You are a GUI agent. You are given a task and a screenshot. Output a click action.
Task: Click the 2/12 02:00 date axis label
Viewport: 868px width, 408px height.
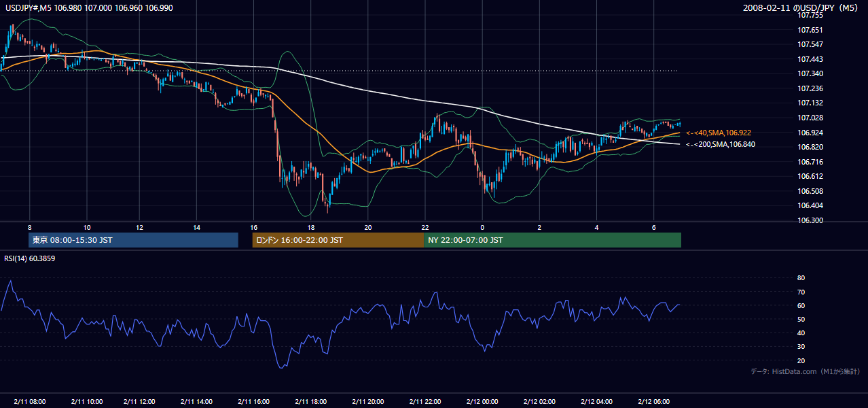coord(540,402)
